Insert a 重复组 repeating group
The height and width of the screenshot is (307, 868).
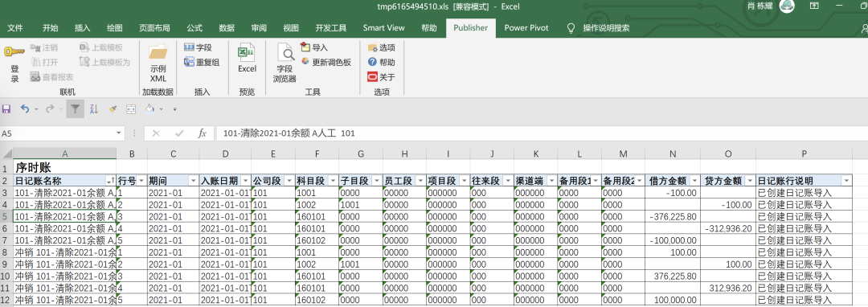pyautogui.click(x=202, y=63)
